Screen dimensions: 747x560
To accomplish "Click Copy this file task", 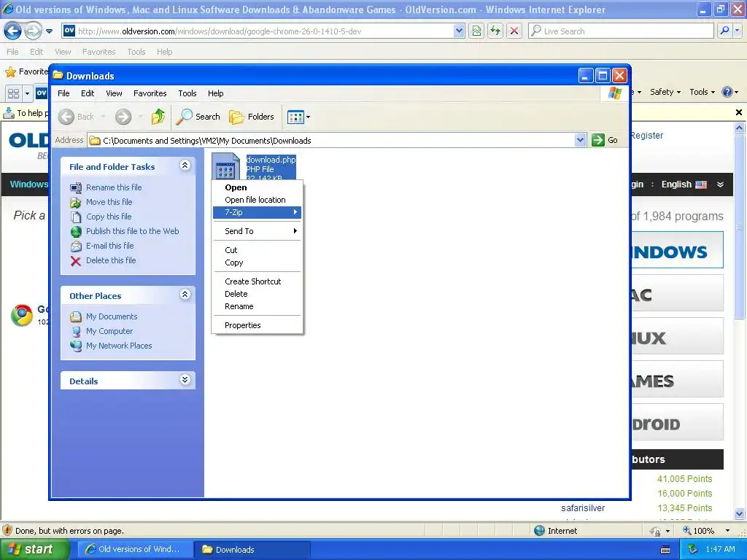I will pos(101,217).
